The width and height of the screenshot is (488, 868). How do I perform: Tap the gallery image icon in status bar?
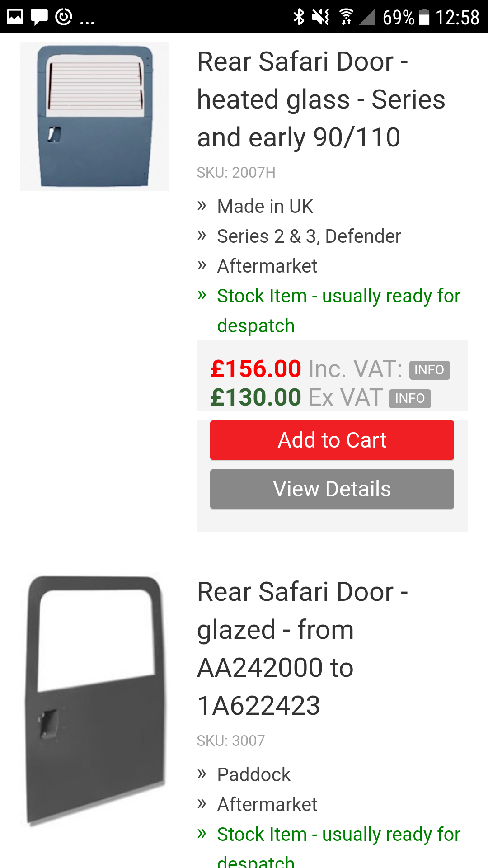15,17
